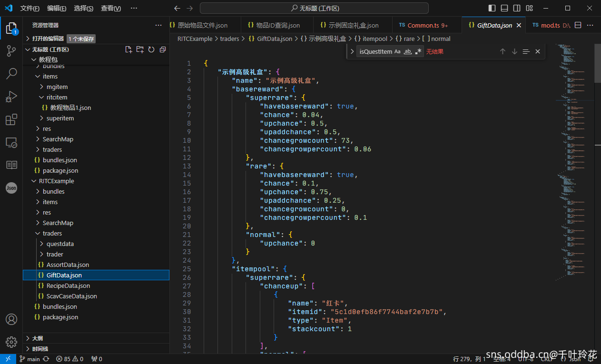Image resolution: width=601 pixels, height=364 pixels.
Task: Collapse the RITCExample folder
Action: (96, 181)
